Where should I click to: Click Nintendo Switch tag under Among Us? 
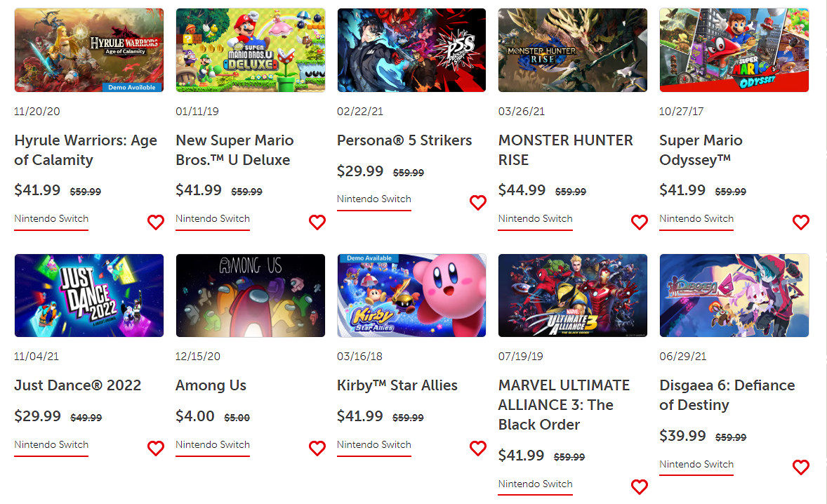point(213,445)
